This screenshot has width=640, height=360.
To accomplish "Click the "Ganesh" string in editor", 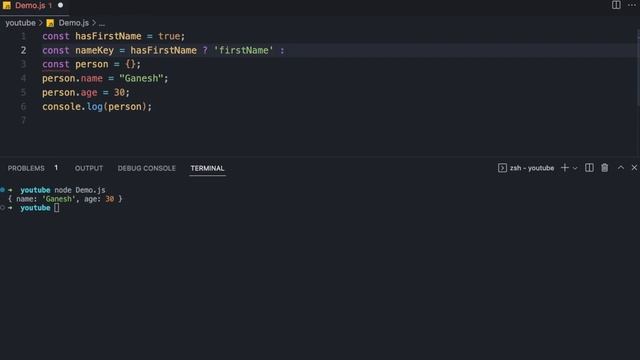I will (x=141, y=78).
